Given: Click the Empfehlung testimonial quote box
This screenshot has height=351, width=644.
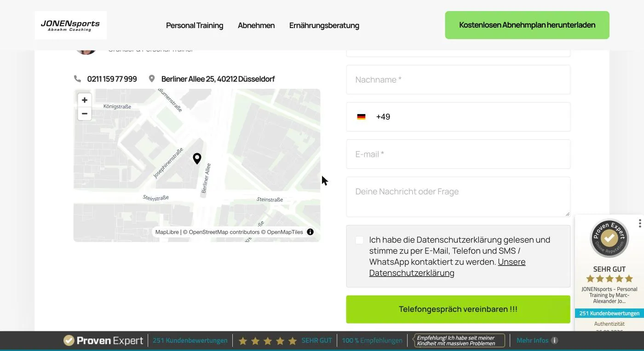Looking at the screenshot, I should pyautogui.click(x=459, y=340).
